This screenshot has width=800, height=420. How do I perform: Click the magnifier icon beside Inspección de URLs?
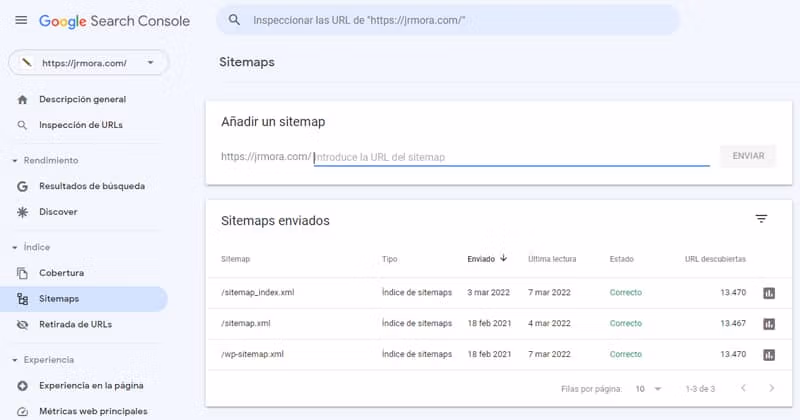tap(22, 125)
